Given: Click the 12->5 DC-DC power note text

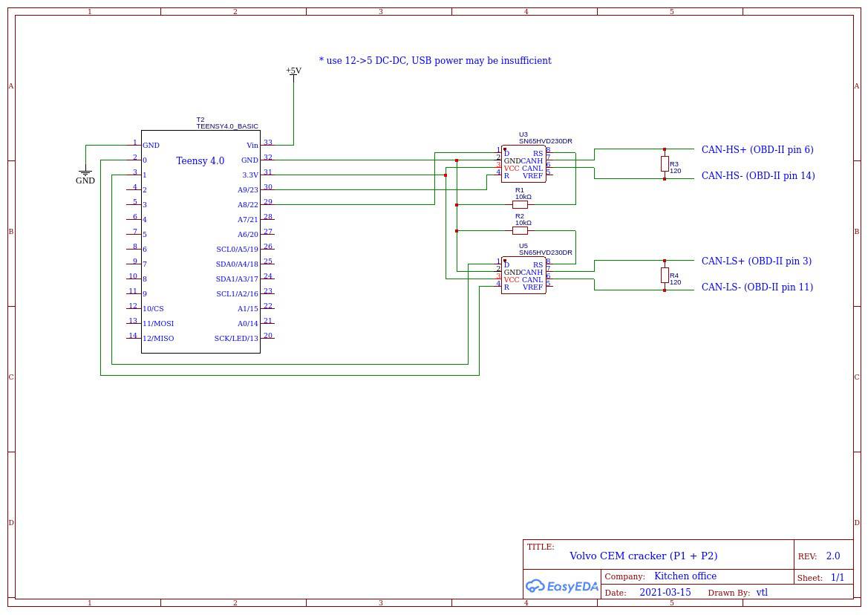Looking at the screenshot, I should point(435,61).
